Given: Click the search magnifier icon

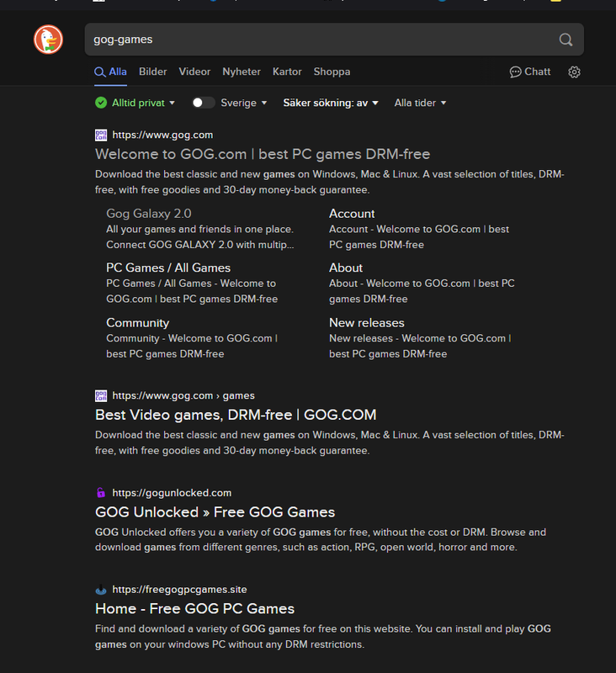Looking at the screenshot, I should coord(566,40).
